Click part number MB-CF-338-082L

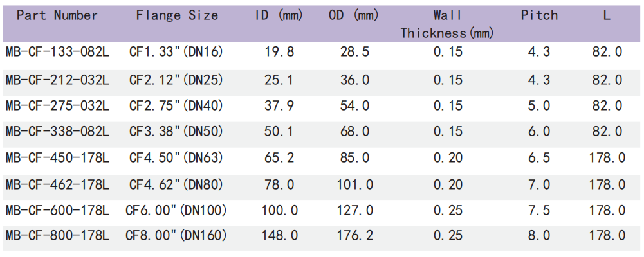coord(57,132)
